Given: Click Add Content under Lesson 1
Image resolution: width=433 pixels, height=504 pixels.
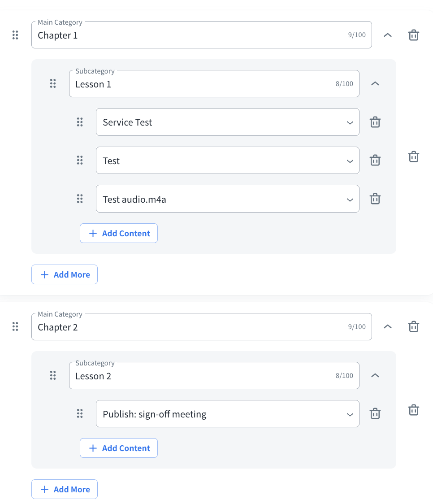Looking at the screenshot, I should (119, 233).
